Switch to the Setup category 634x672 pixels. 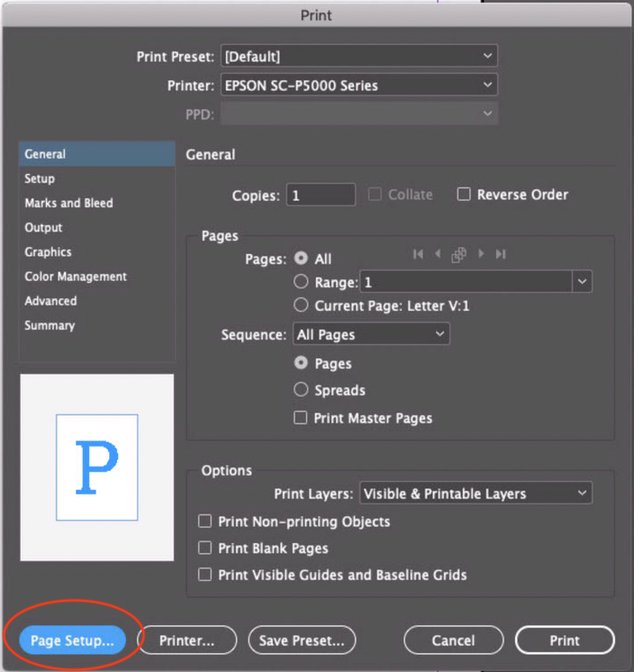click(97, 178)
